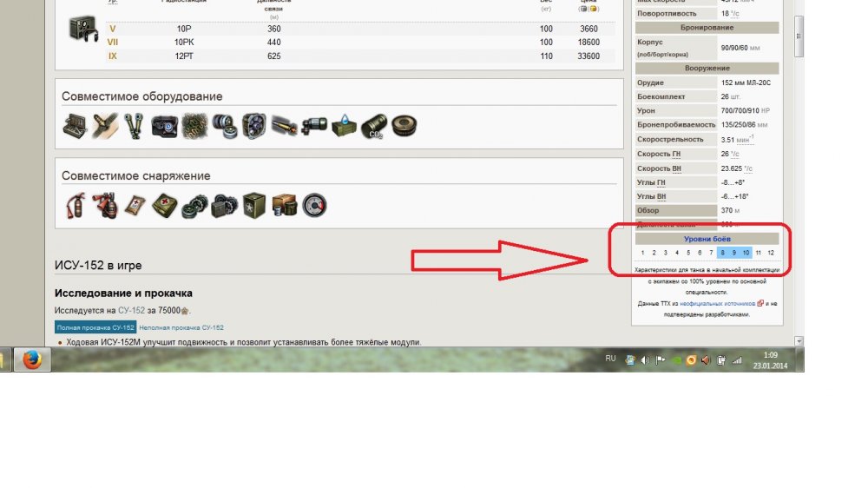Click the Орудие value 152 мм МЛ-20С
The height and width of the screenshot is (488, 868).
746,82
